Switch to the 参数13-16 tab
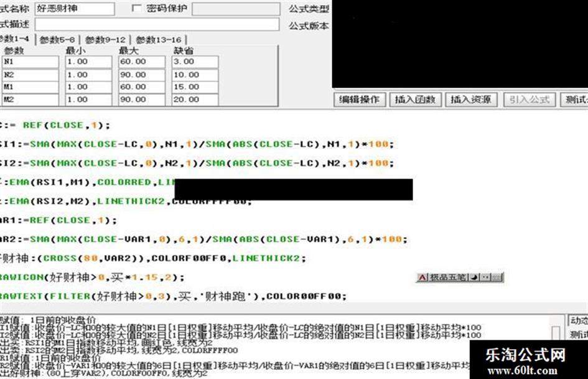The height and width of the screenshot is (379, 588). (x=158, y=39)
